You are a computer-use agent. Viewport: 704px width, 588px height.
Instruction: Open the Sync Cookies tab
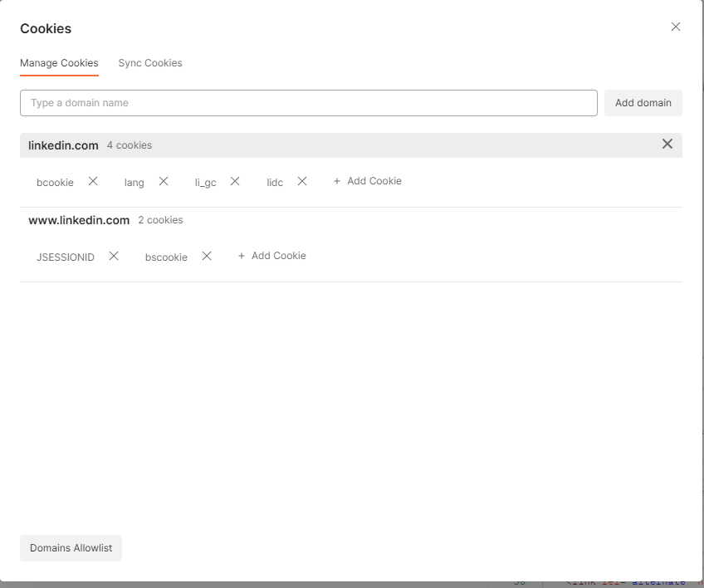point(150,63)
